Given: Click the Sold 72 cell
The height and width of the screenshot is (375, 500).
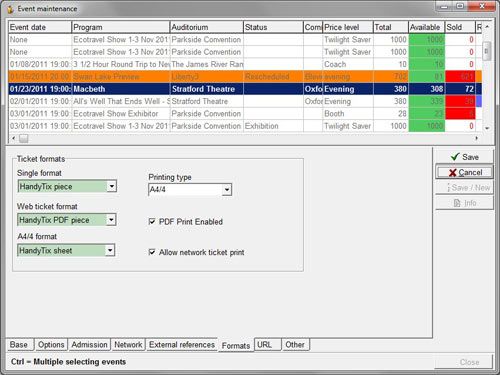Looking at the screenshot, I should coord(460,89).
